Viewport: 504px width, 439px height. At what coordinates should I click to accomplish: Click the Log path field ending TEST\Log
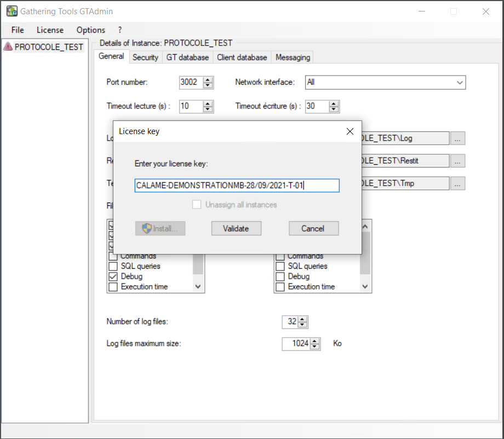(x=405, y=138)
